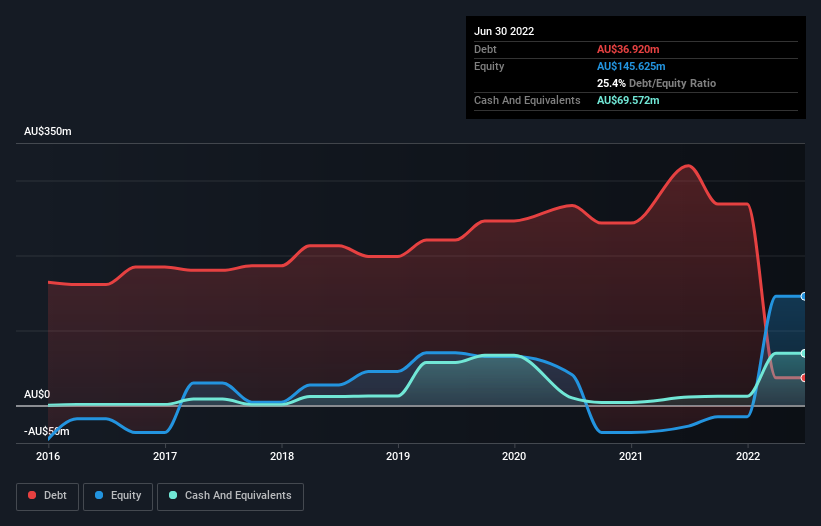The height and width of the screenshot is (526, 821).
Task: Click the Debt label in tooltip
Action: coord(485,49)
